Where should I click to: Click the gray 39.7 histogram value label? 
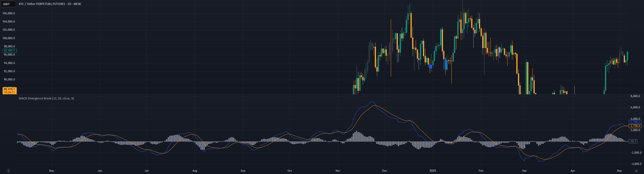click(633, 141)
